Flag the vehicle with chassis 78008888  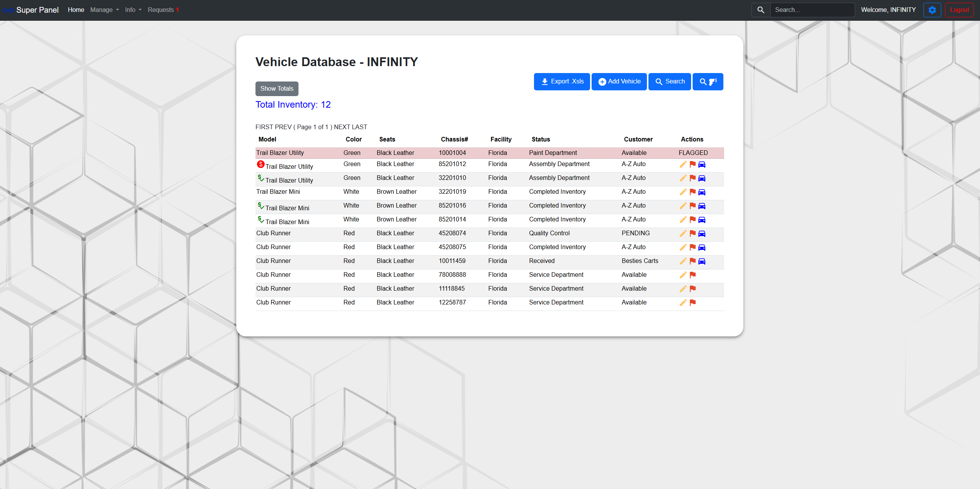[693, 275]
